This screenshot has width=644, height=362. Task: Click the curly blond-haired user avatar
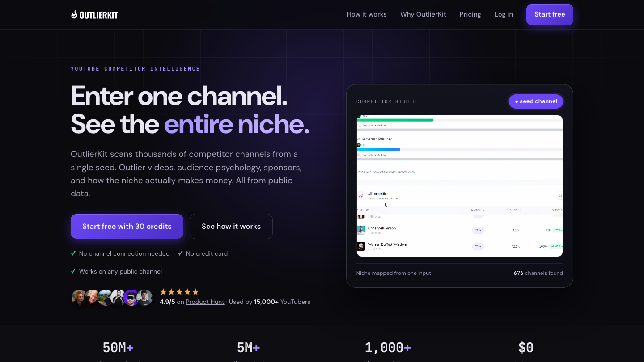point(79,298)
